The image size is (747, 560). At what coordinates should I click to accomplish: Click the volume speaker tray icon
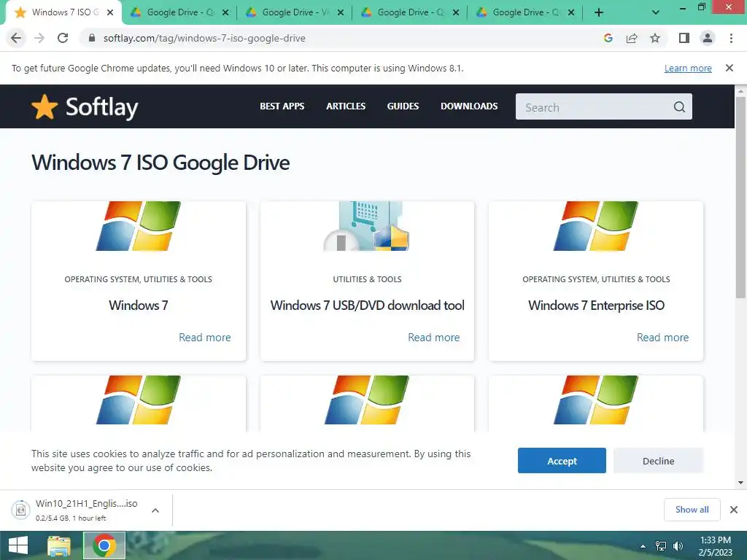tap(678, 546)
